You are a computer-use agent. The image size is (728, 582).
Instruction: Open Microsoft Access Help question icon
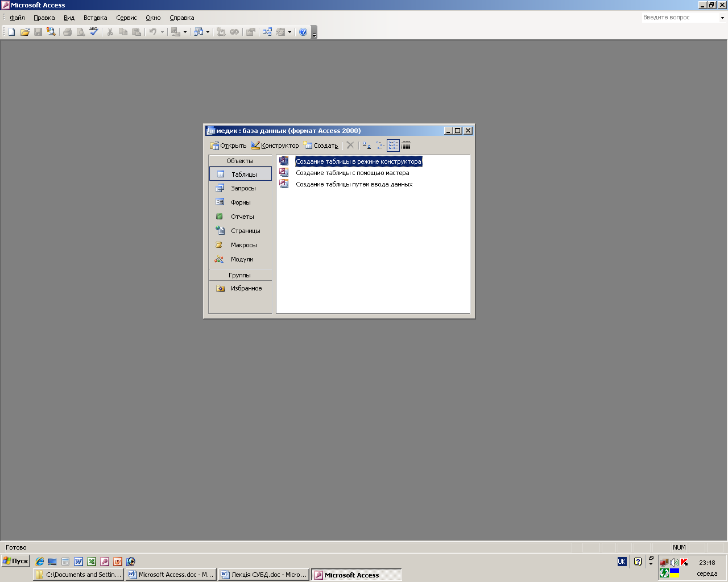click(x=303, y=32)
